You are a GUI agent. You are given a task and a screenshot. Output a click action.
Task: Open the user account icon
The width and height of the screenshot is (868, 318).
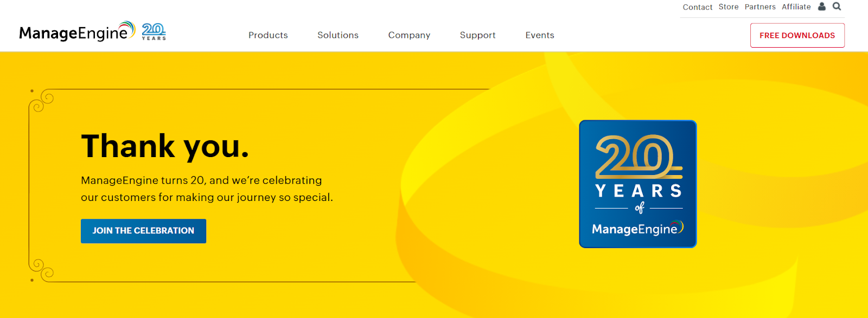point(822,7)
